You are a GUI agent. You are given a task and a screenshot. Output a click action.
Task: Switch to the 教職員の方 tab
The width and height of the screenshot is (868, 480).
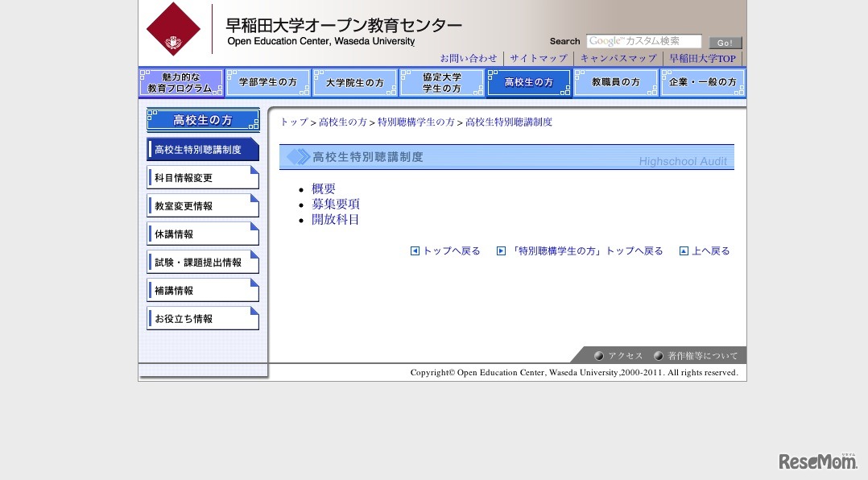616,82
